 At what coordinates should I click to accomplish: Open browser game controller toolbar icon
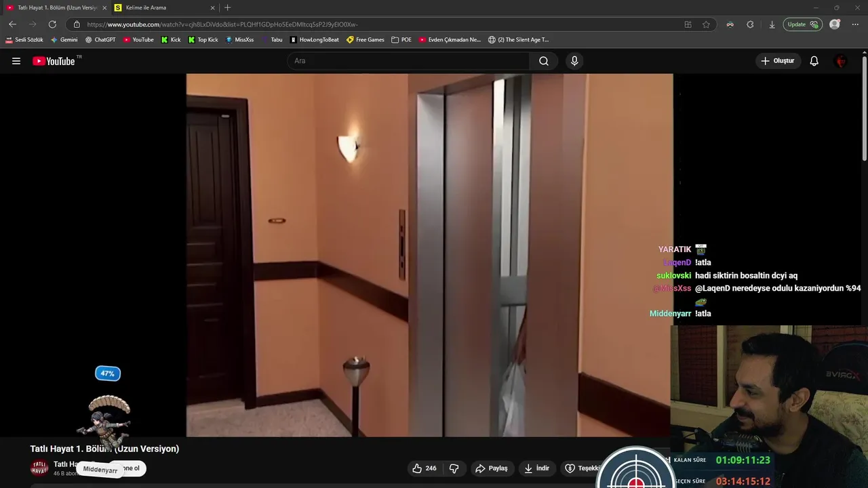(730, 24)
